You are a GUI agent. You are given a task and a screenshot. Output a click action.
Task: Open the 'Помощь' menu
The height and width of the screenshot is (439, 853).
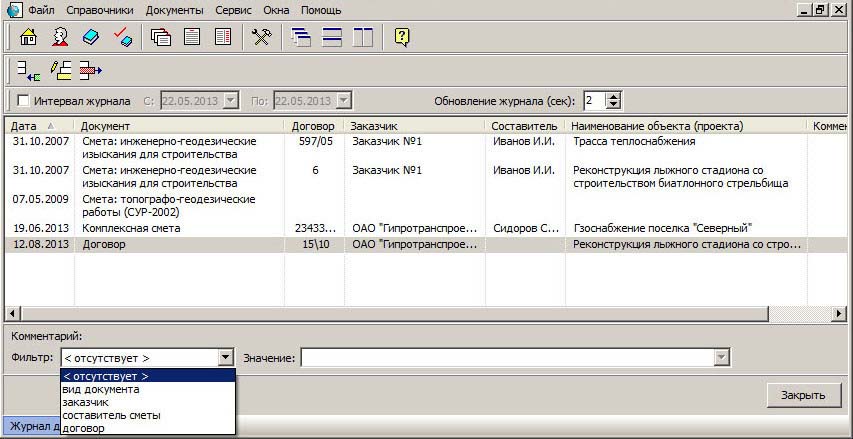click(x=321, y=10)
